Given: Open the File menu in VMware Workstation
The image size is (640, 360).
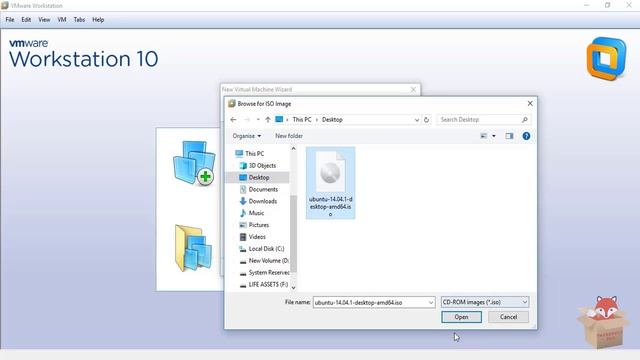Looking at the screenshot, I should tap(10, 20).
